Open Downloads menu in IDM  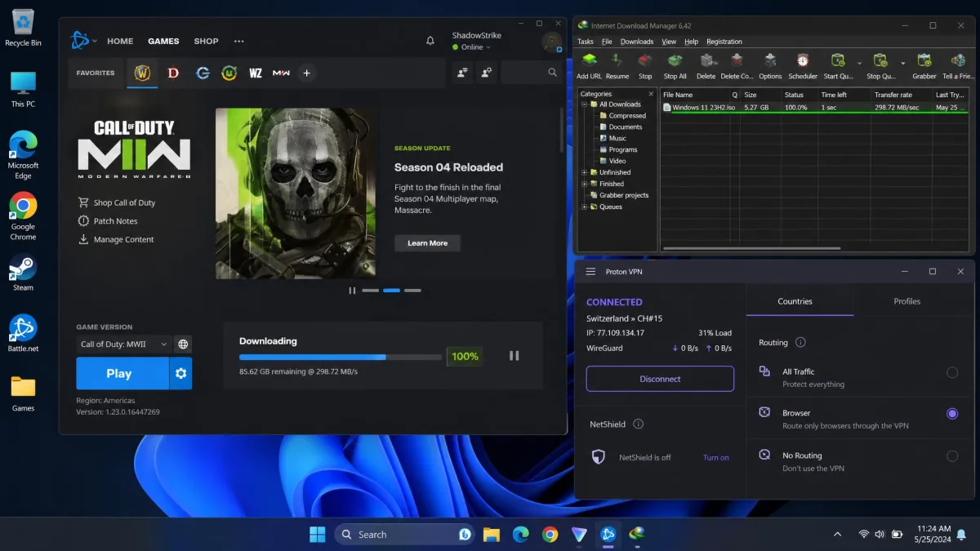(x=637, y=42)
